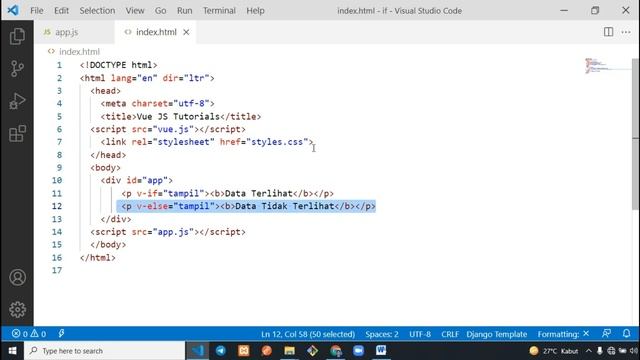Split the editor to the right
This screenshot has width=640, height=360.
coord(608,32)
